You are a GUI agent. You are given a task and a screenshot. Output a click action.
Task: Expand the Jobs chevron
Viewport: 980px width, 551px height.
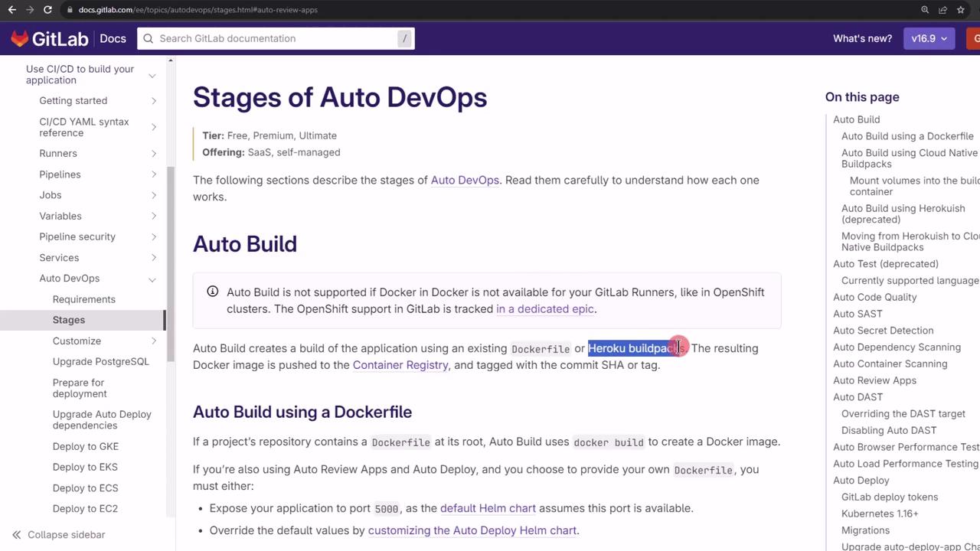[x=154, y=195]
